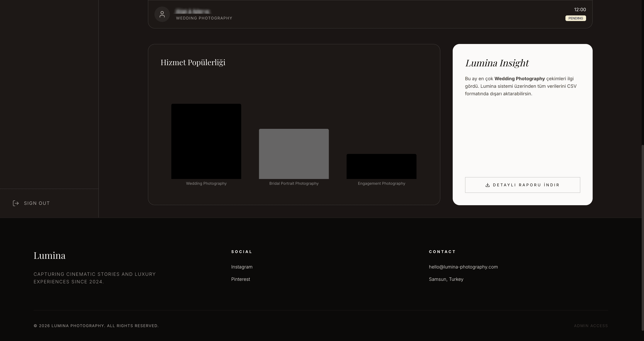Image resolution: width=644 pixels, height=341 pixels.
Task: Click bold 'Wedding Photography' in insight text
Action: 519,79
